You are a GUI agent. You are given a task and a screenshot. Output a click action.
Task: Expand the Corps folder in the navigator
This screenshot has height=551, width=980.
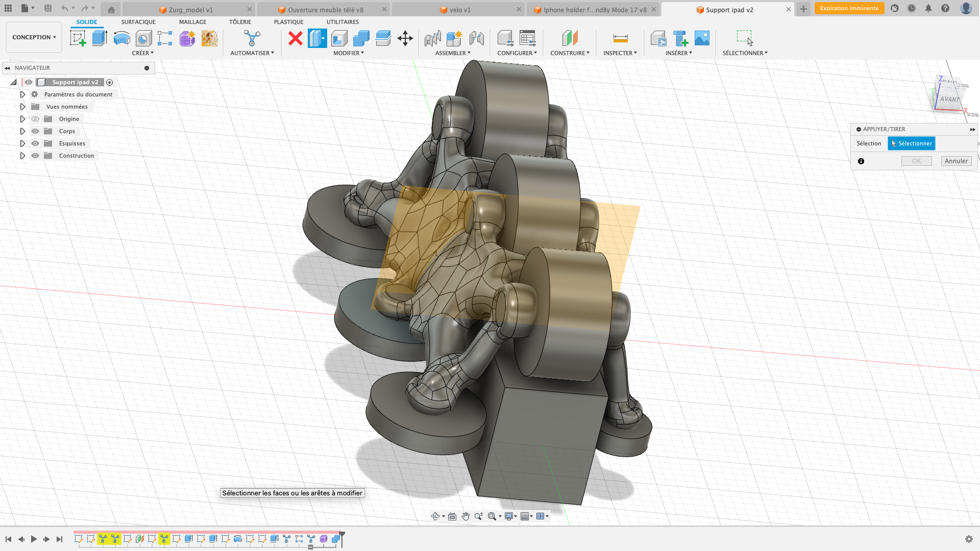click(22, 131)
